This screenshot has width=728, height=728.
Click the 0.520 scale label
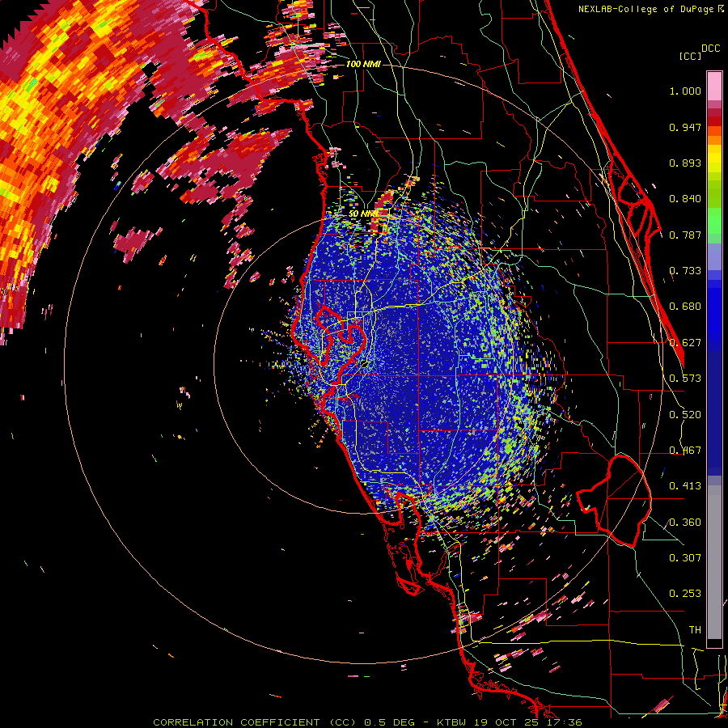685,415
